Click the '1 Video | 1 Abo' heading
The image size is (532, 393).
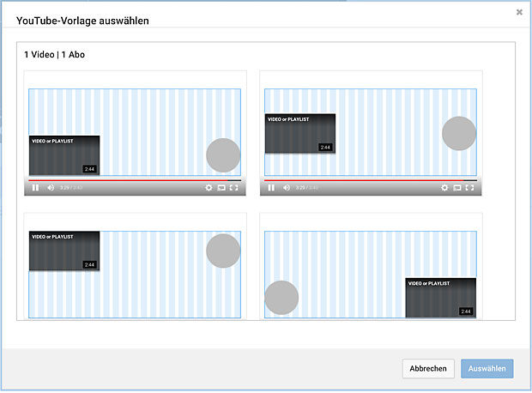click(x=54, y=55)
